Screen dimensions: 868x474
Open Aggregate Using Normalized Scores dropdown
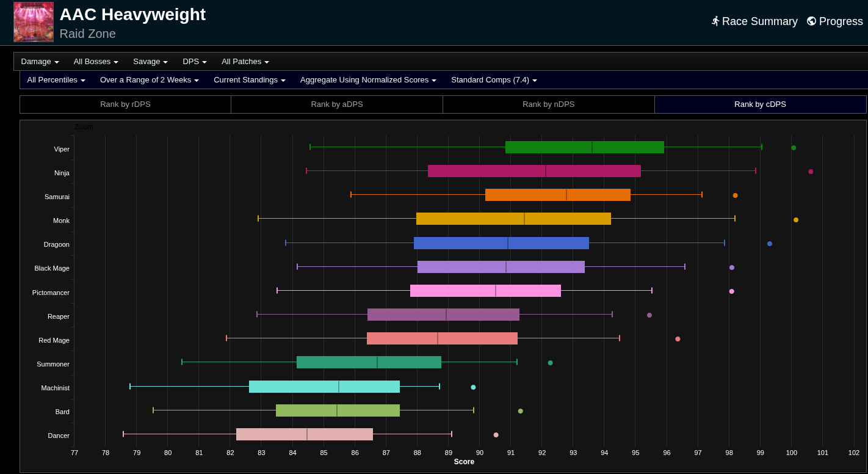tap(368, 80)
